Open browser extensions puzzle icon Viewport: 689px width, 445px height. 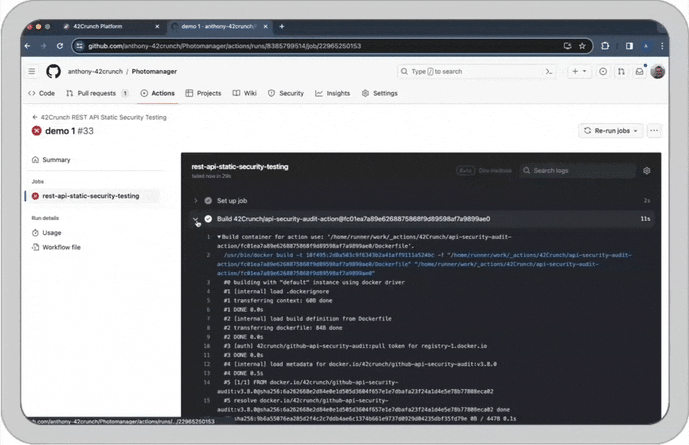(605, 46)
